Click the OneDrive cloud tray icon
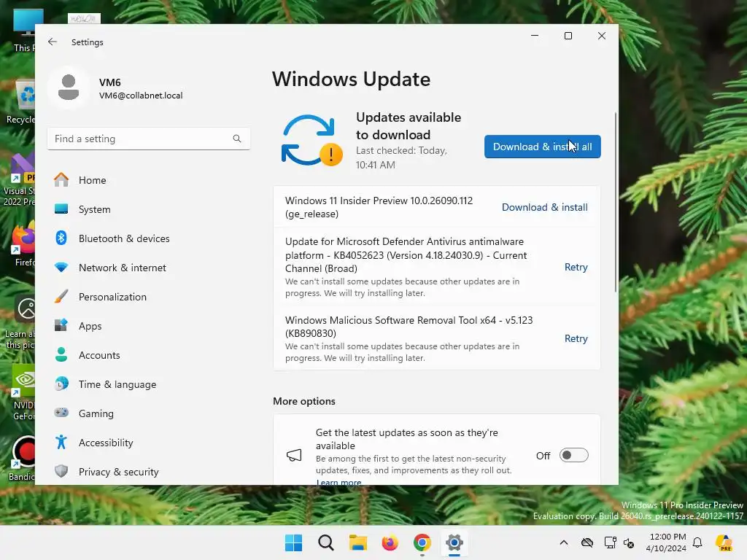Viewport: 747px width, 560px height. click(x=587, y=542)
